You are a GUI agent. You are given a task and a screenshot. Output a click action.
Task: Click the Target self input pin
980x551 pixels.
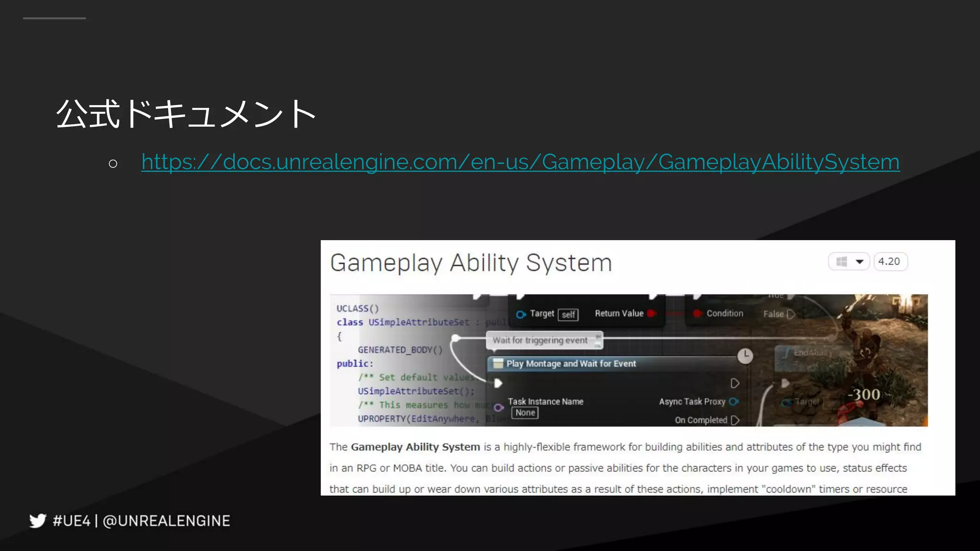click(521, 314)
